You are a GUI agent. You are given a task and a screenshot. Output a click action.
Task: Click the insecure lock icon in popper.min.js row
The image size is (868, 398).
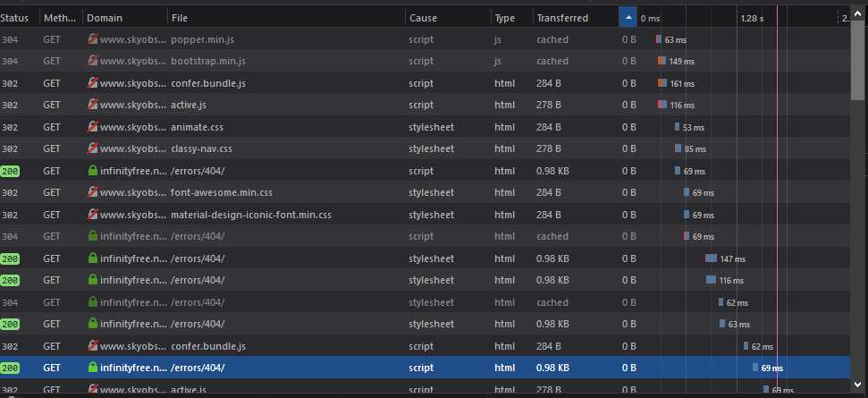[93, 39]
